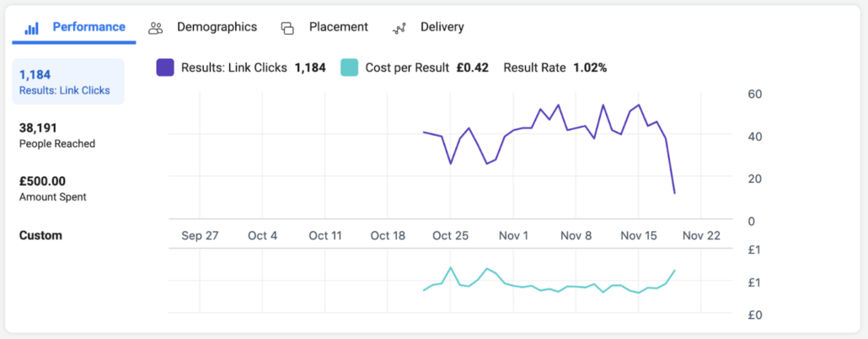Click the Nov 22 axis date
The width and height of the screenshot is (868, 339).
point(701,235)
